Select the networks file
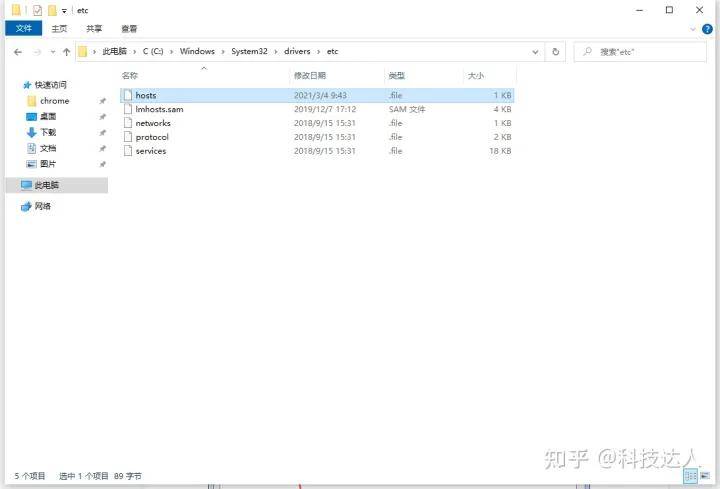This screenshot has width=720, height=489. [317, 123]
